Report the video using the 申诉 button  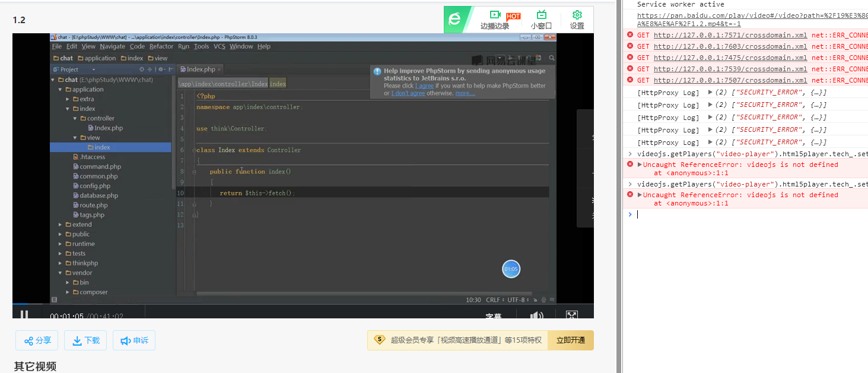(x=134, y=341)
